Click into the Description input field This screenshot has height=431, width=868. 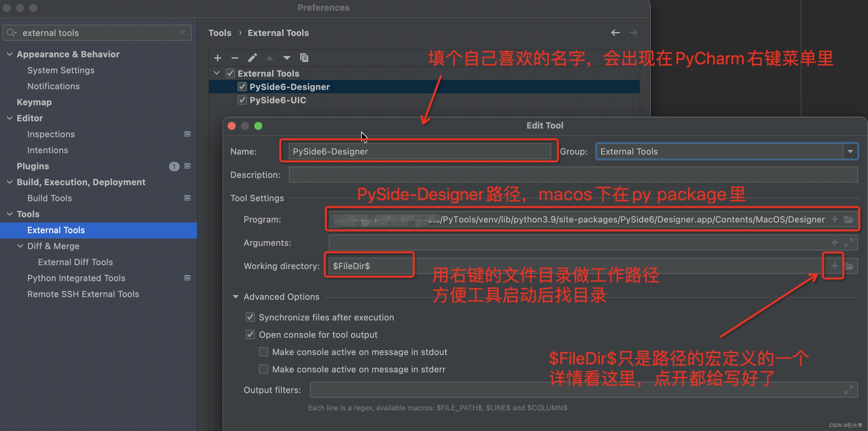[572, 175]
